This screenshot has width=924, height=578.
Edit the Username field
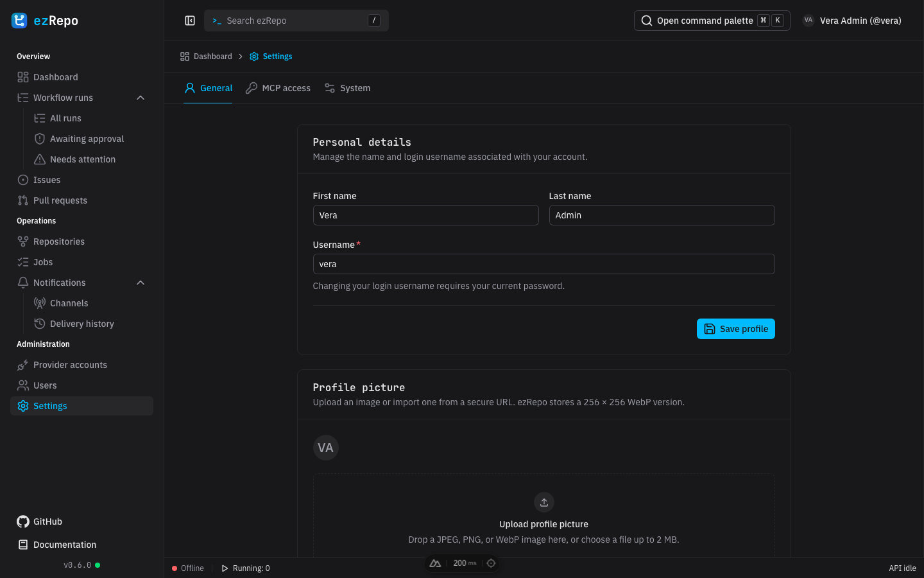[544, 264]
